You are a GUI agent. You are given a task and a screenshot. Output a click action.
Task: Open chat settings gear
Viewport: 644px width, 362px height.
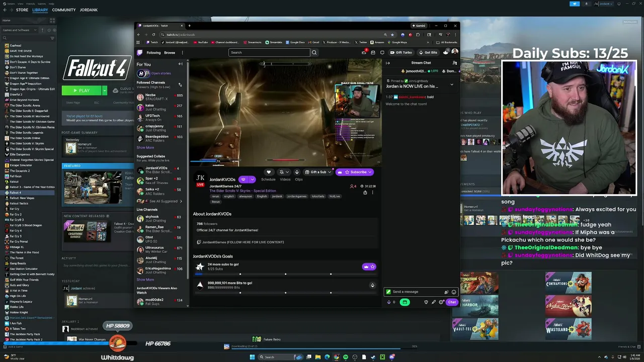tap(441, 302)
